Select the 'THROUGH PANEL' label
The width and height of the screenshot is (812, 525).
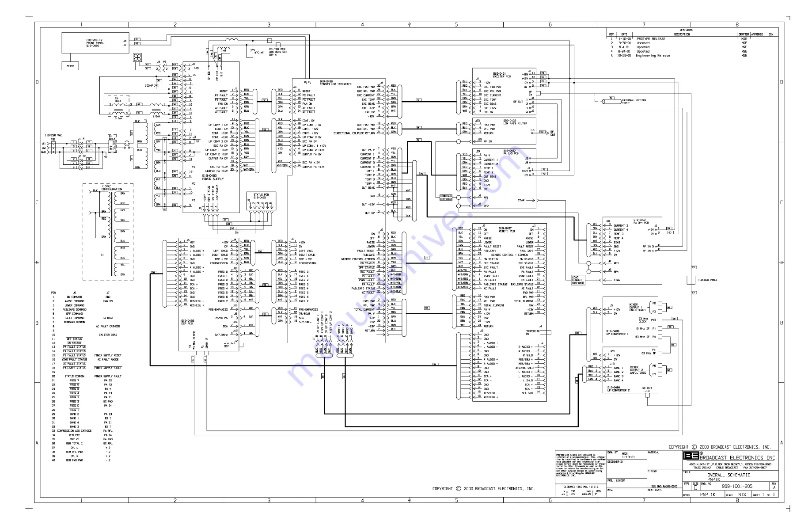[708, 280]
